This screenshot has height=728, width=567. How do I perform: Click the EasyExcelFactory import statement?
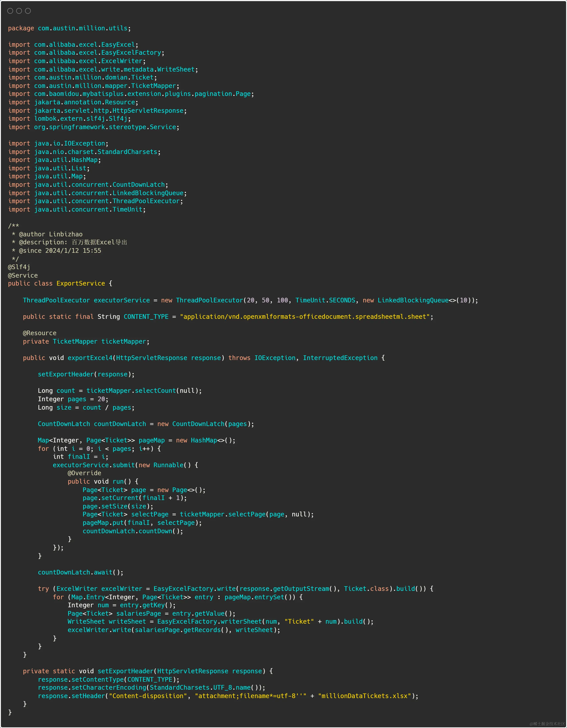click(x=86, y=53)
